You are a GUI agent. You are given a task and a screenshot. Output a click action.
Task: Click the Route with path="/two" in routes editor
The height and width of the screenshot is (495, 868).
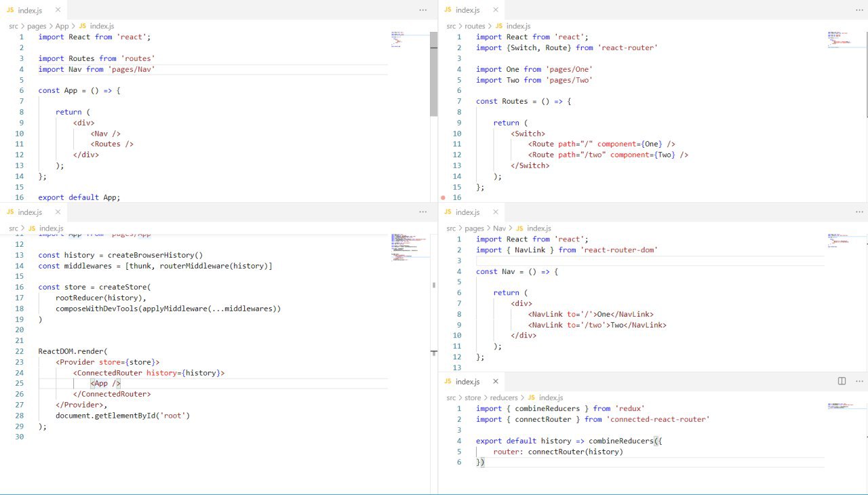pos(608,155)
